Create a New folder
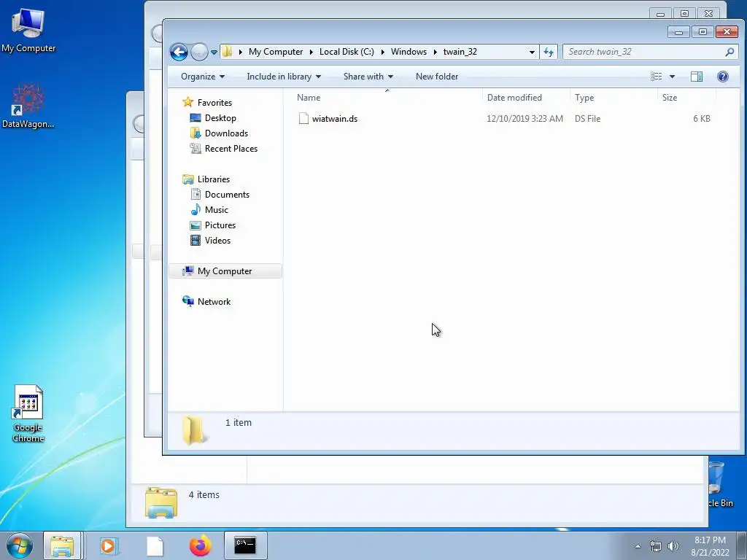The height and width of the screenshot is (560, 747). (x=436, y=77)
